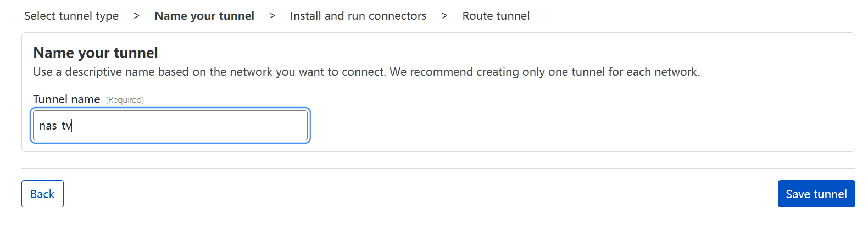Screen dimensions: 868x225
Task: Click the empty space between Back and Save tunnel
Action: click(421, 194)
